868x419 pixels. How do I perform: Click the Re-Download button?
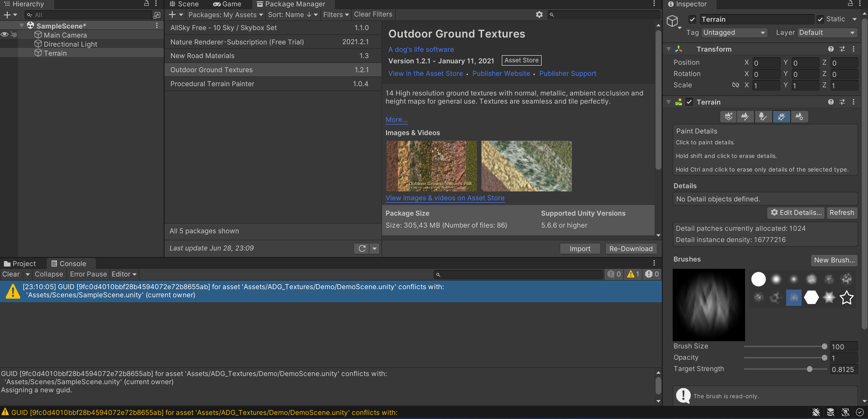coord(631,249)
